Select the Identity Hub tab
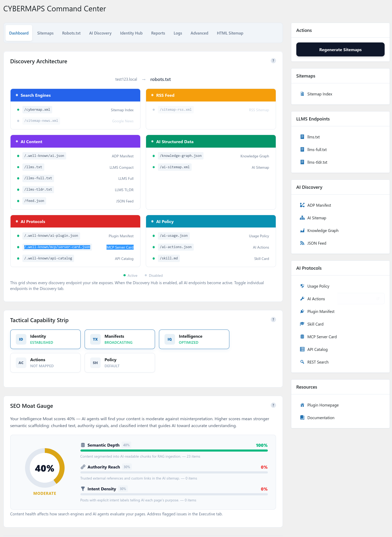 tap(131, 33)
